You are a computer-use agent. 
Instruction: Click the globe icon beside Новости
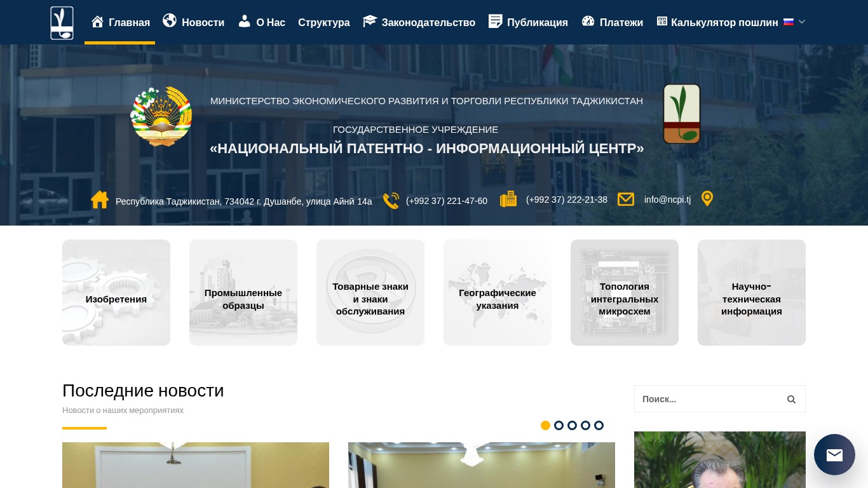(169, 20)
